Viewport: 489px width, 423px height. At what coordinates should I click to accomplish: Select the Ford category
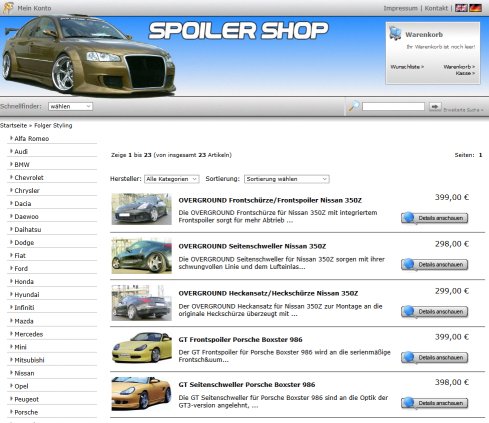(x=21, y=268)
